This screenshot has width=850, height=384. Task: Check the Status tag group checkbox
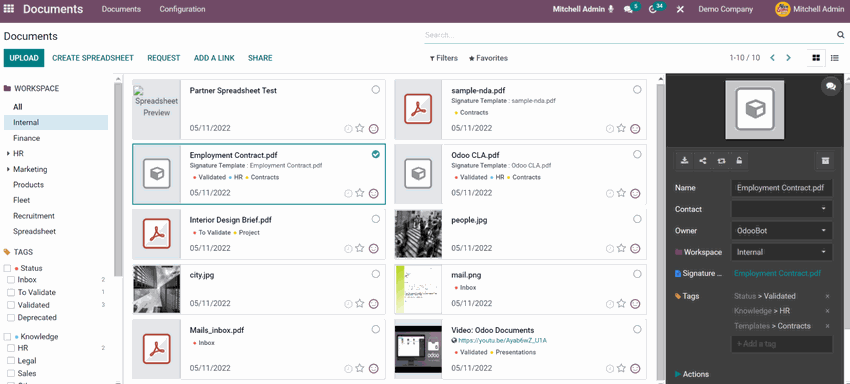tap(7, 268)
